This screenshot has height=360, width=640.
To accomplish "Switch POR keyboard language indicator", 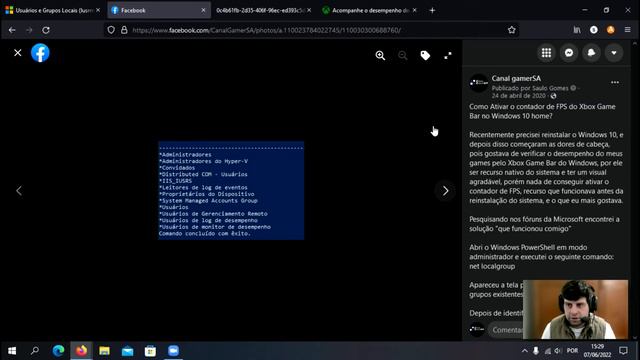I will [572, 351].
